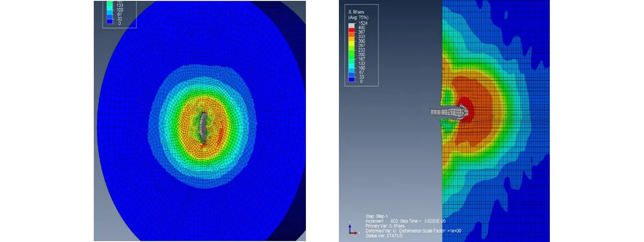
Task: Click the 233 value in right legend
Action: [362, 50]
